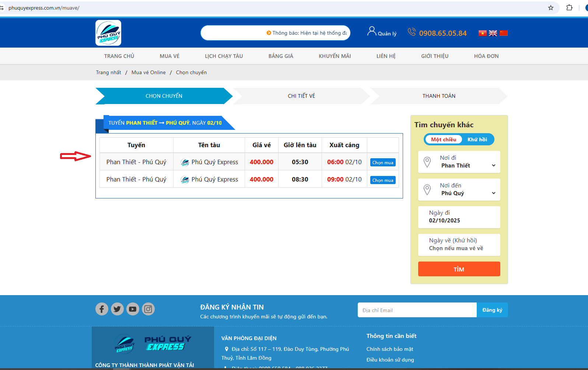The width and height of the screenshot is (588, 370).
Task: Select the Một chiều trip option
Action: coord(444,139)
